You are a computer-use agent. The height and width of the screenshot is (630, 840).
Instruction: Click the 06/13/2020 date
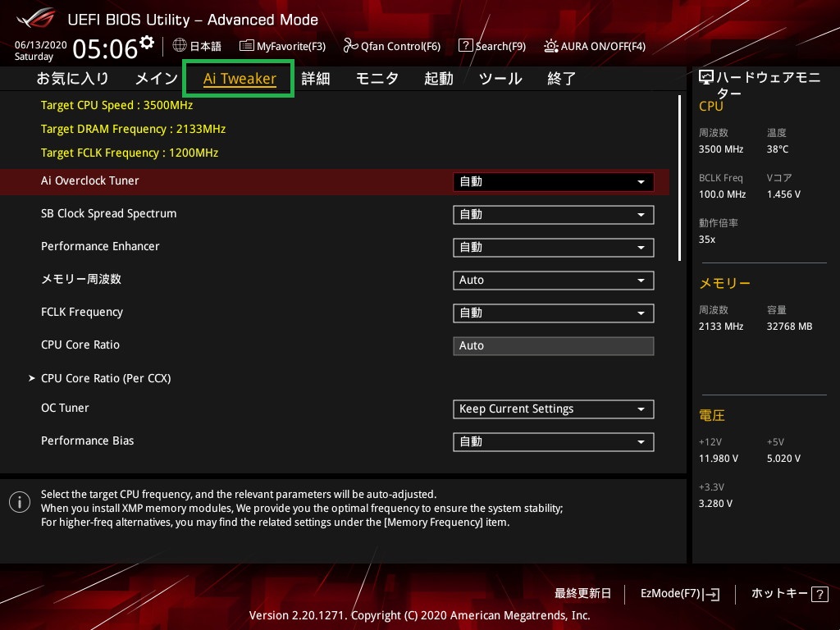[x=41, y=44]
